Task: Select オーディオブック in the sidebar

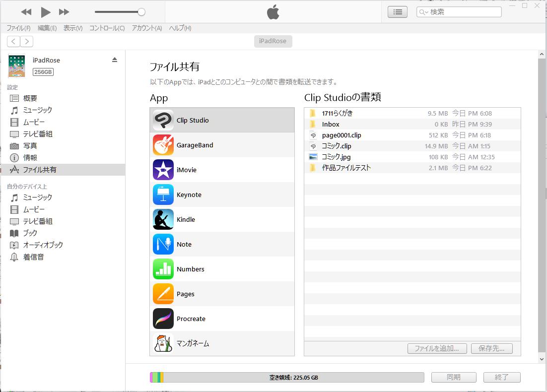Action: [63, 245]
